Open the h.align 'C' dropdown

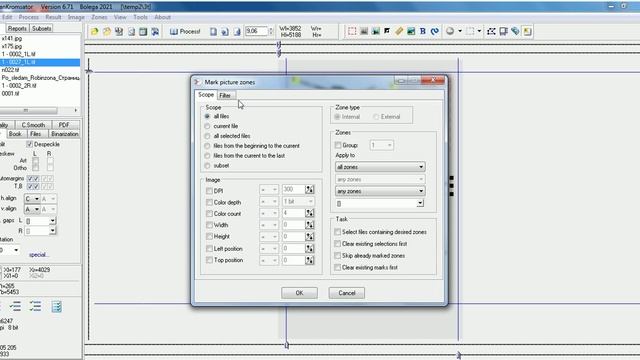click(x=32, y=198)
